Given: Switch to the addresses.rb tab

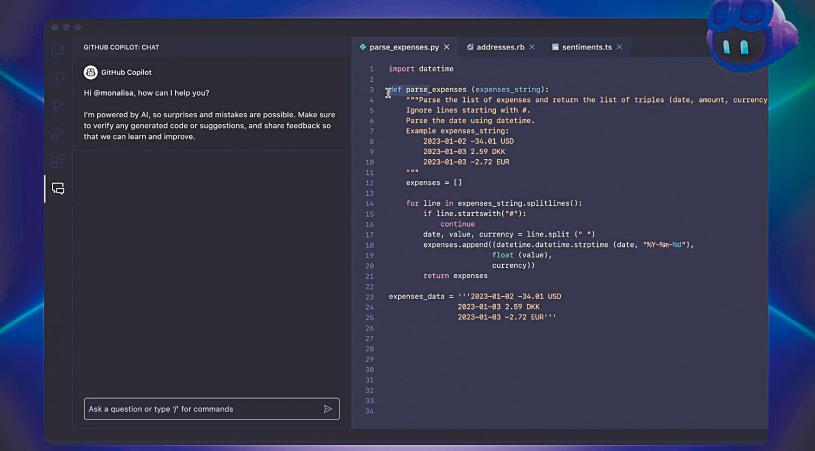Looking at the screenshot, I should click(502, 47).
